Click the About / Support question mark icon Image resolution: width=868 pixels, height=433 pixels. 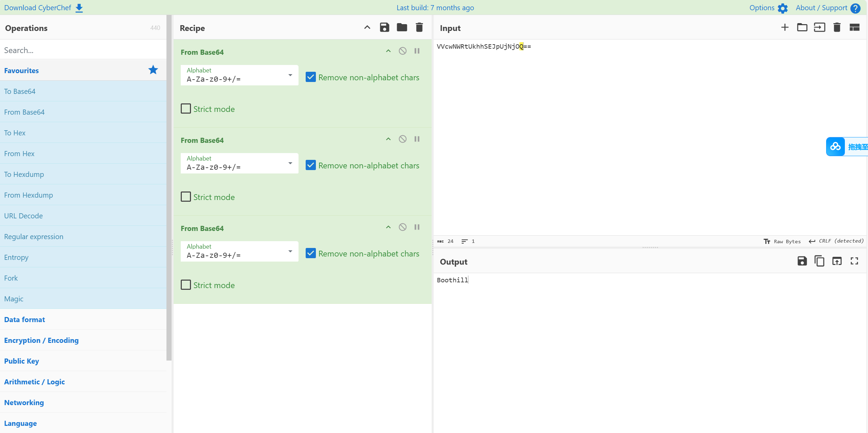[x=855, y=8]
